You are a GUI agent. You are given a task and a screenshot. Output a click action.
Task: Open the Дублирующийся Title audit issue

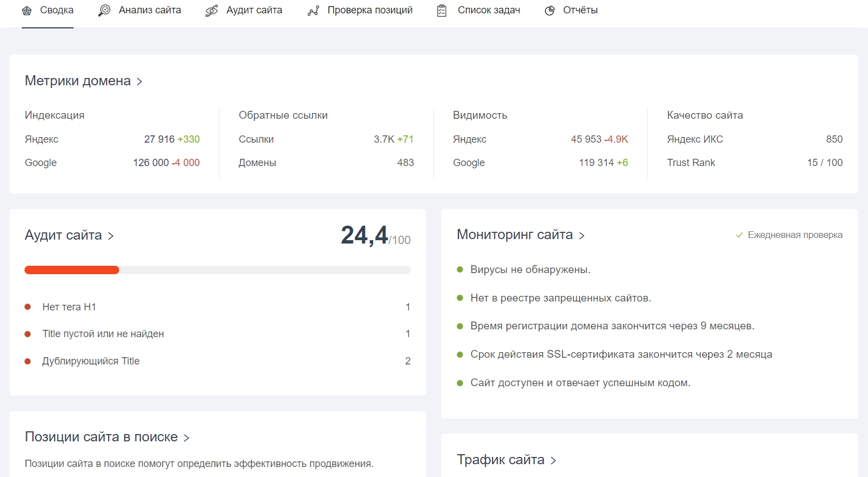click(91, 361)
